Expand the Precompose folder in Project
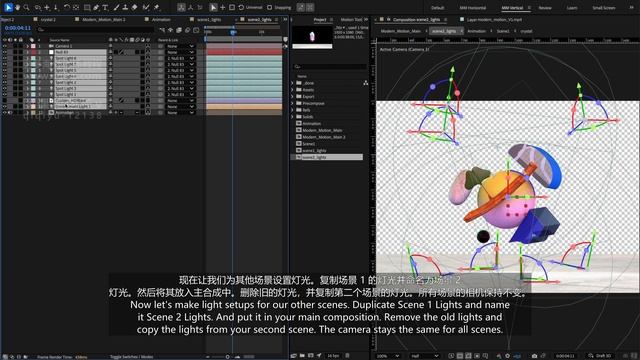Viewport: 640px width, 360px height. pyautogui.click(x=292, y=103)
